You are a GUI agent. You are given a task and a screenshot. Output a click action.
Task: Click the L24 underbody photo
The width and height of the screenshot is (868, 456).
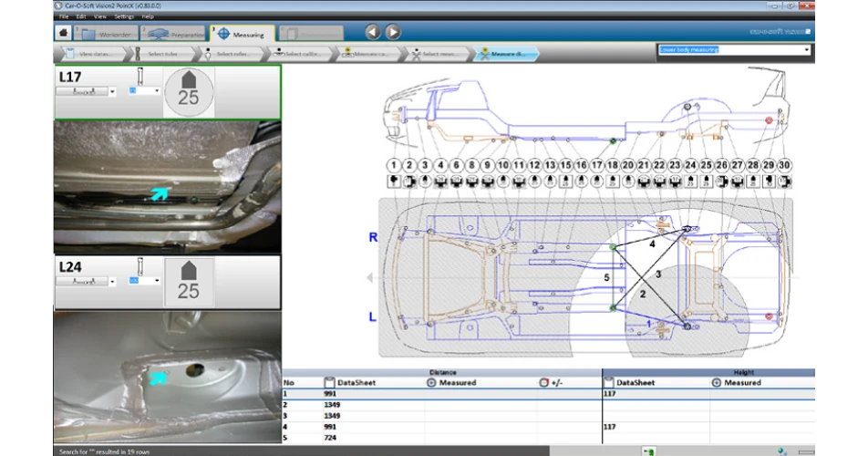pos(167,377)
